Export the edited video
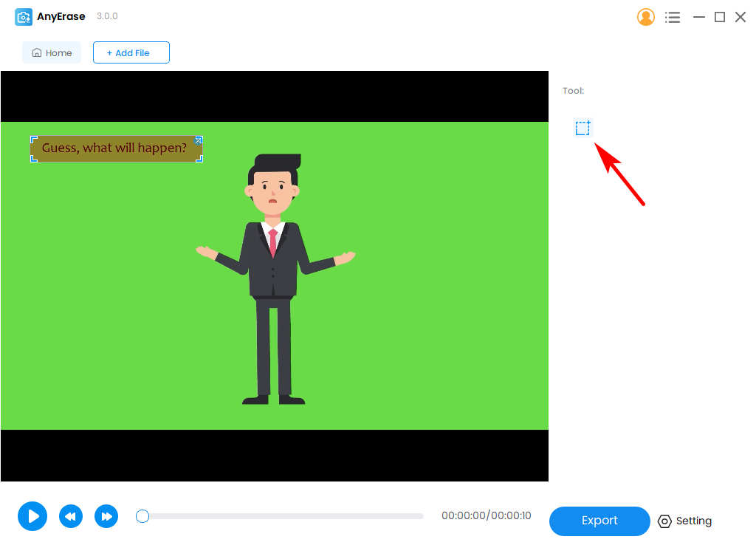Image resolution: width=756 pixels, height=545 pixels. [x=599, y=521]
